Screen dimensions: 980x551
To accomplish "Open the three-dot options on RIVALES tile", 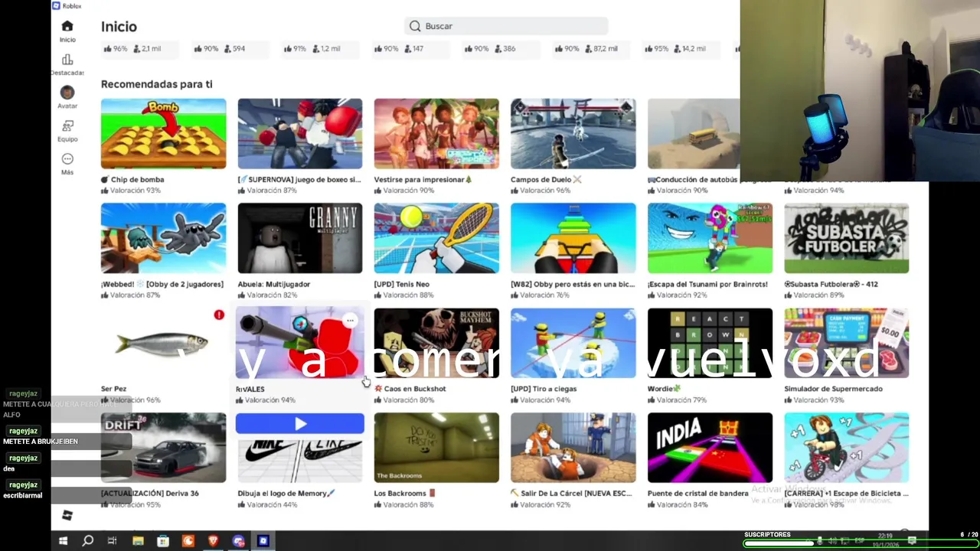I will 350,321.
